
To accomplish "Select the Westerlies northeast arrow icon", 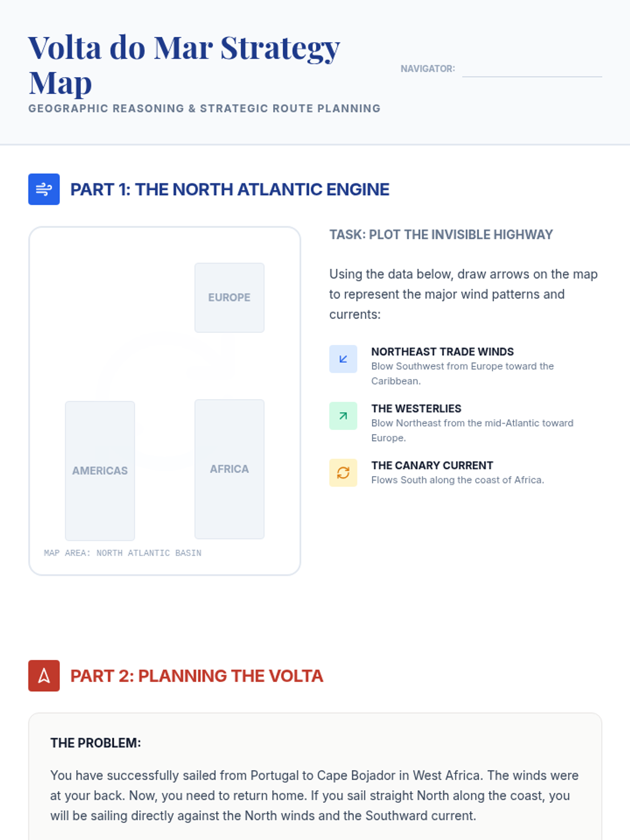I will [x=343, y=416].
